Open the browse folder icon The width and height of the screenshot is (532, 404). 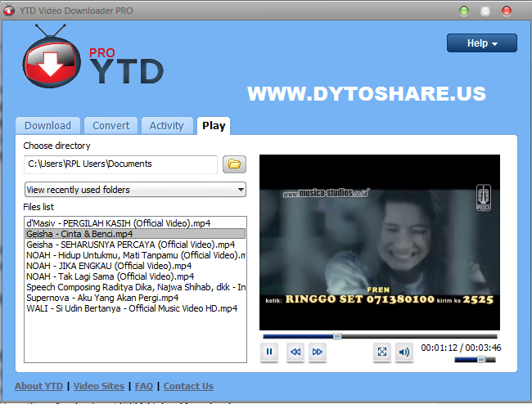coord(234,164)
